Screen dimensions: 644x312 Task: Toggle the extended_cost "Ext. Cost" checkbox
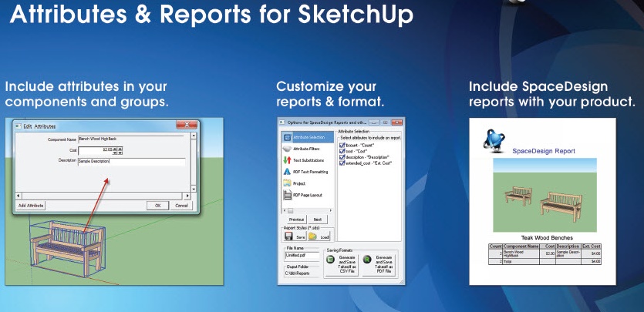pos(342,163)
